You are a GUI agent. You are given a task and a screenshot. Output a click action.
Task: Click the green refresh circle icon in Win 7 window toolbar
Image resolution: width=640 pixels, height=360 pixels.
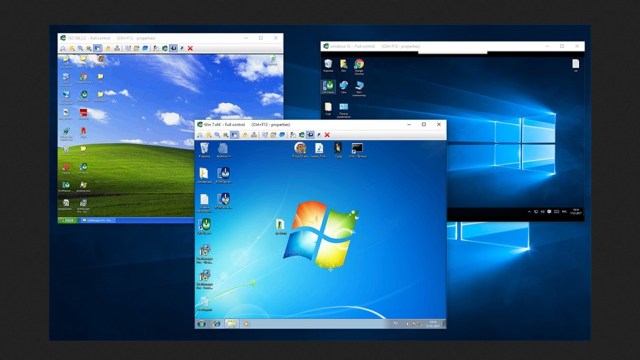pos(302,135)
